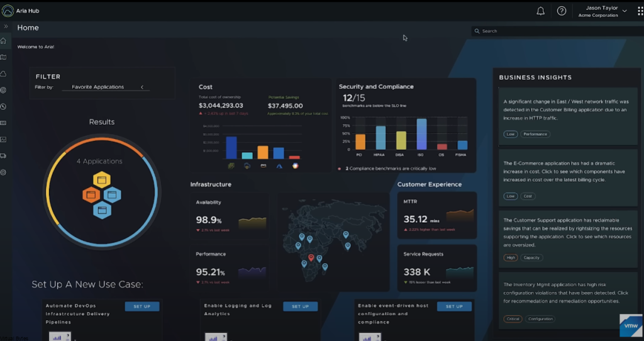Click the Critical tag on the Inventory Mgmt insight
Image resolution: width=644 pixels, height=341 pixels.
[513, 319]
